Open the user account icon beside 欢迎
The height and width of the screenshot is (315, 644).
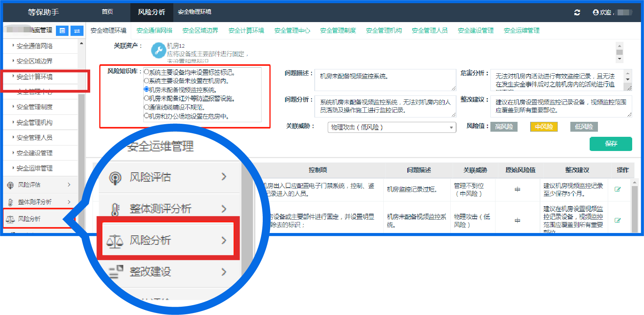click(596, 12)
